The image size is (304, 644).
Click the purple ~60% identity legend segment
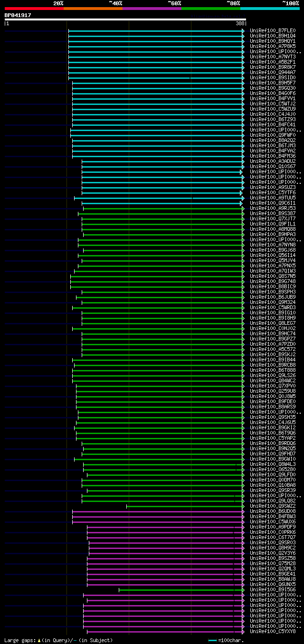click(x=152, y=8)
